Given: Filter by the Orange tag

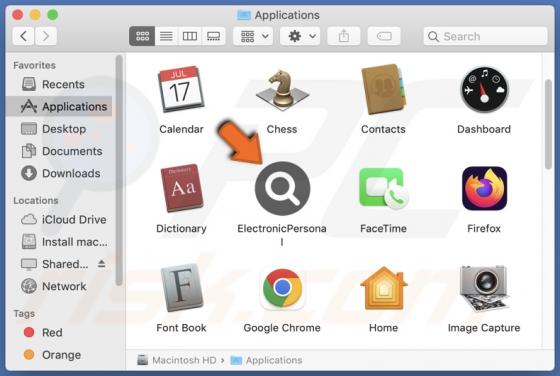Looking at the screenshot, I should point(59,355).
